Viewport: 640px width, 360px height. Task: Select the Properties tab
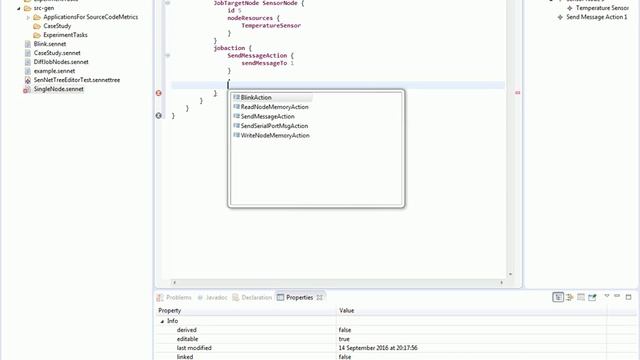pyautogui.click(x=299, y=298)
